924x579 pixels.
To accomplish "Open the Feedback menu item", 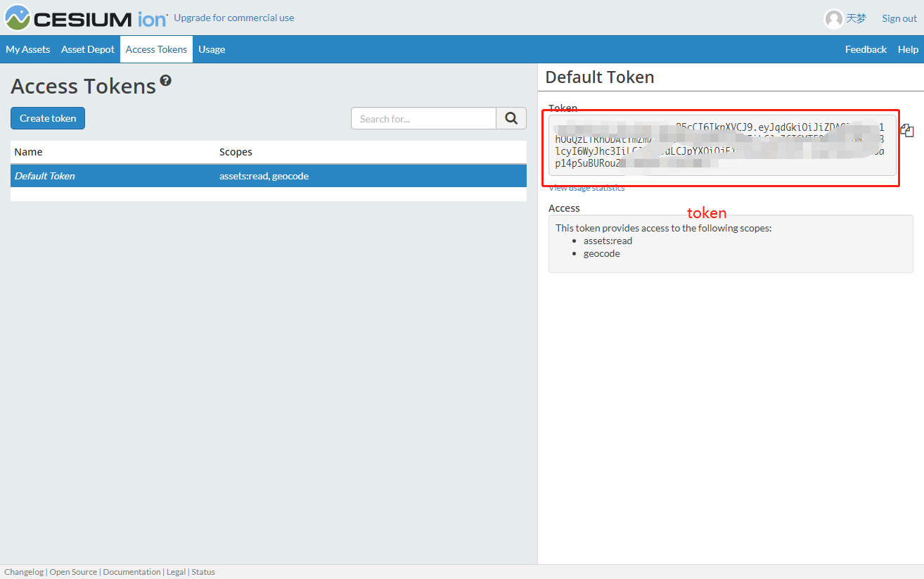I will point(866,49).
